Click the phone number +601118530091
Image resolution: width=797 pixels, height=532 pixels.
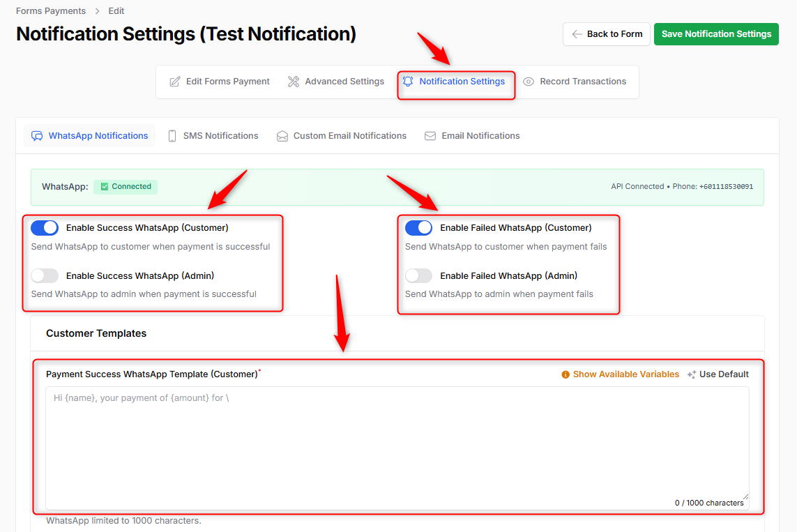pos(726,186)
